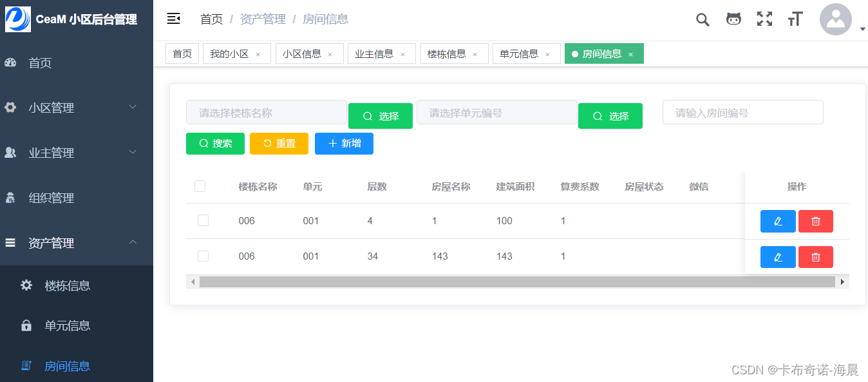This screenshot has width=868, height=382.
Task: Click the yellow 重置 button
Action: pos(279,144)
